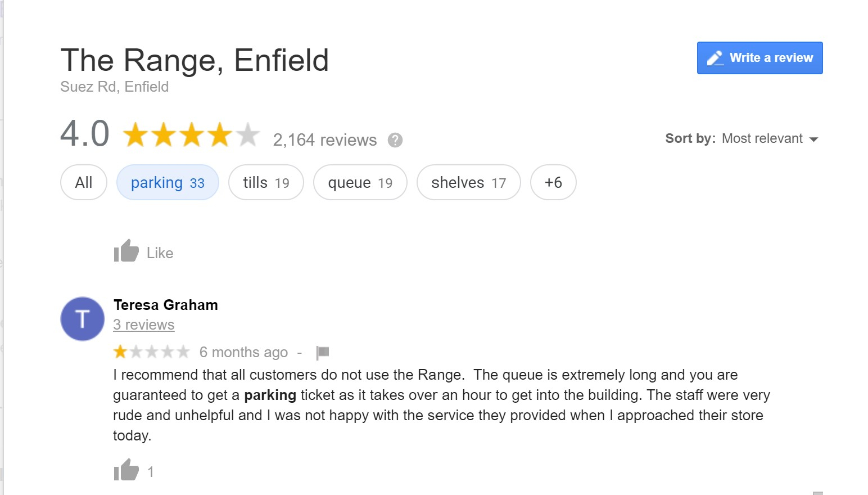This screenshot has height=495, width=868.
Task: Click the 2,164 reviews count text
Action: (325, 140)
